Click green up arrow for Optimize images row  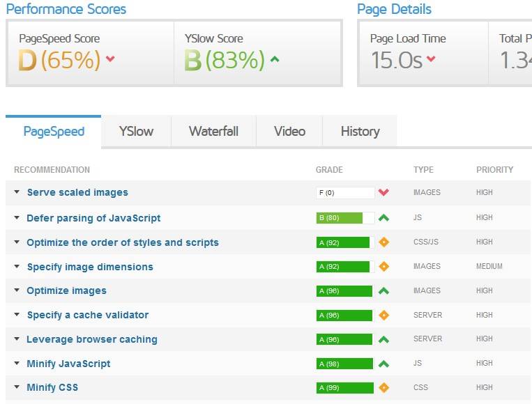click(x=383, y=290)
